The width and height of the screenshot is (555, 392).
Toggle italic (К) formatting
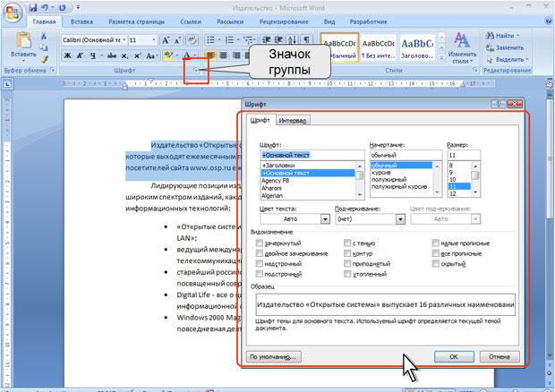80,55
